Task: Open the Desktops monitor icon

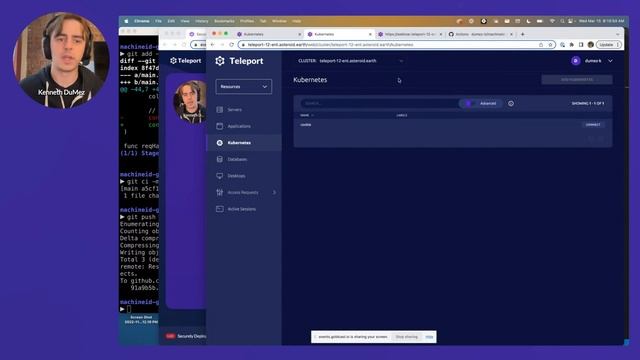Action: [x=220, y=176]
